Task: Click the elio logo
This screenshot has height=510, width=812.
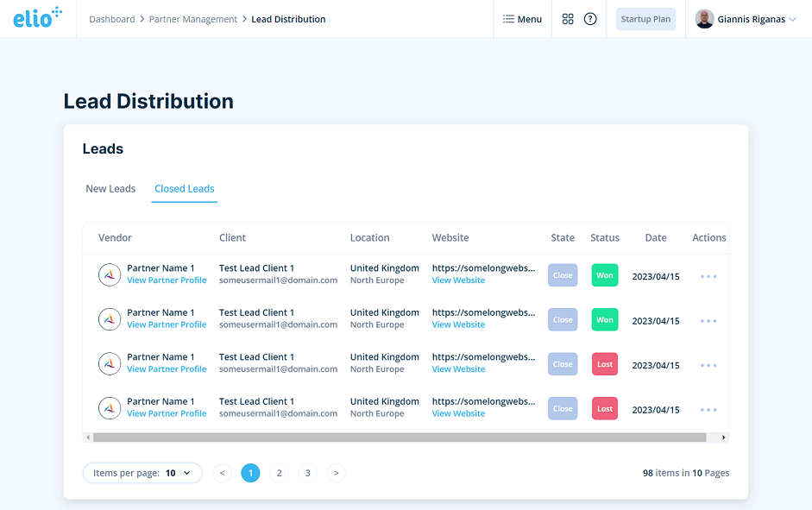Action: tap(37, 17)
